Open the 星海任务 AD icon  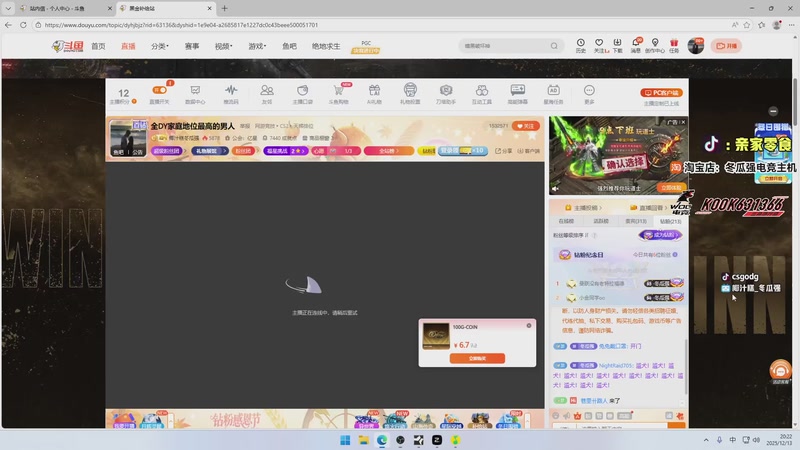[553, 91]
